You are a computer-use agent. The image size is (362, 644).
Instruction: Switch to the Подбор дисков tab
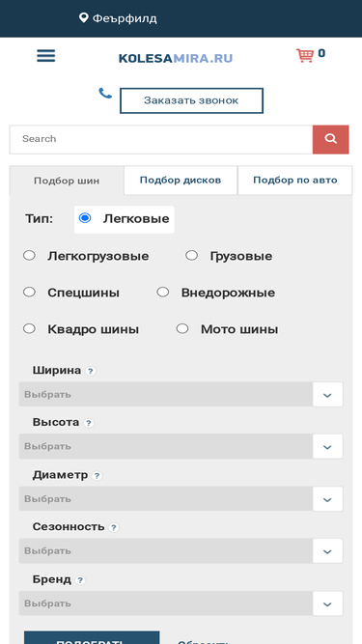181,181
